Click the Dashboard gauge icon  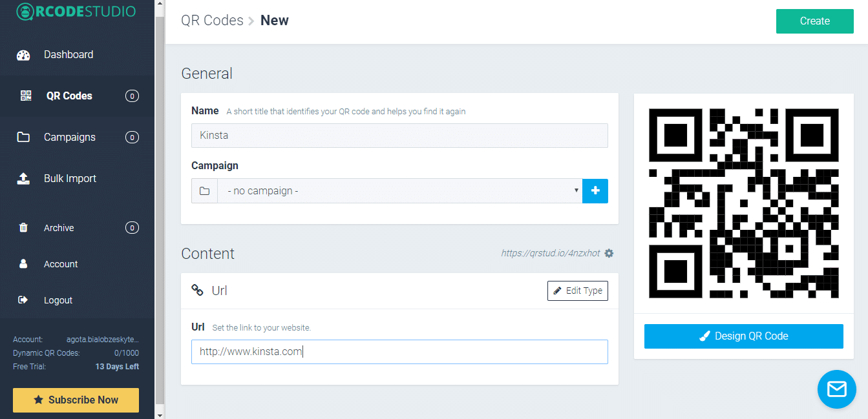[23, 55]
